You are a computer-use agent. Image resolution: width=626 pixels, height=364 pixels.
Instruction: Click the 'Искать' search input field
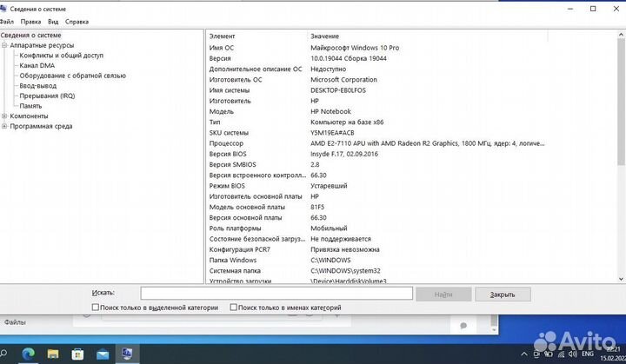tap(276, 294)
